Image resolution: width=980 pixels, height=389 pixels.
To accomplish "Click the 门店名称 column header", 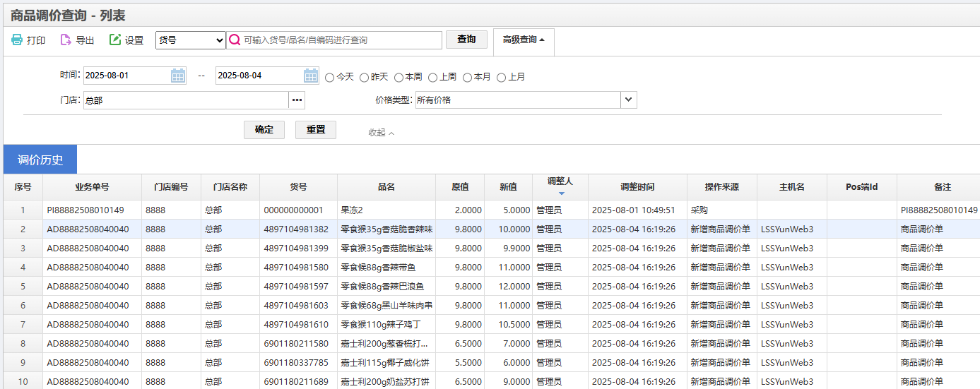I will coord(230,187).
